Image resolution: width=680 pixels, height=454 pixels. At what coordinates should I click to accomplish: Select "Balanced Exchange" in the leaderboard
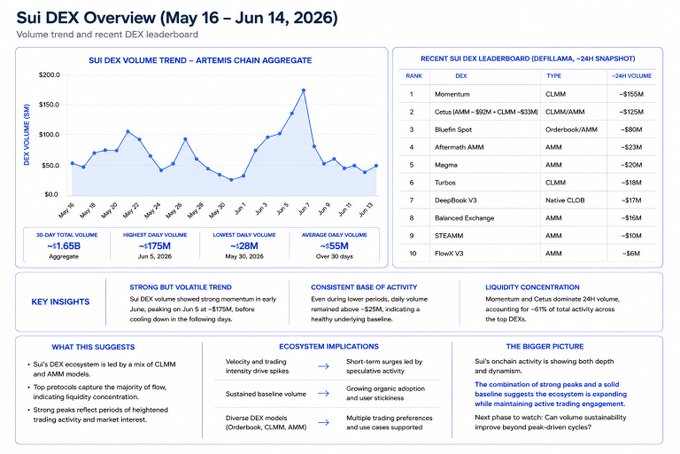464,218
